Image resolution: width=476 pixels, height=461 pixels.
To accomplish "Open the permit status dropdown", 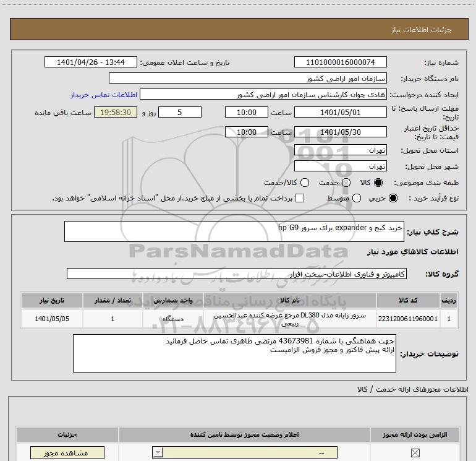I will pos(245,453).
